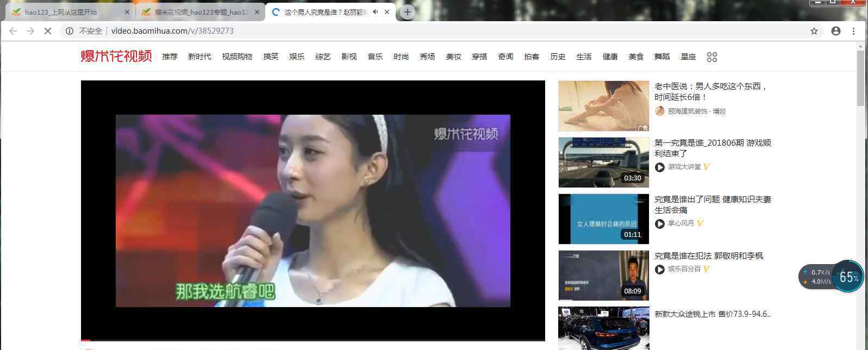Image resolution: width=868 pixels, height=350 pixels.
Task: Open the new tab plus button
Action: [407, 12]
